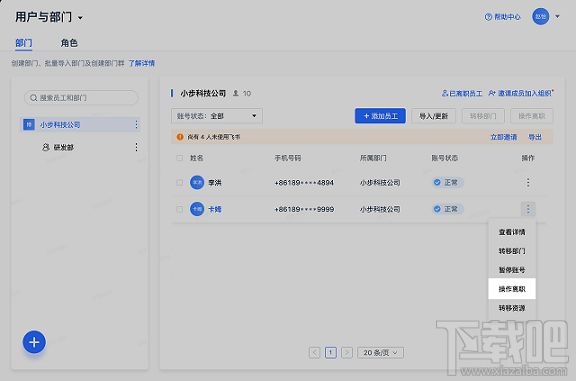Click the 姓名 column header
The height and width of the screenshot is (381, 576).
coord(197,158)
